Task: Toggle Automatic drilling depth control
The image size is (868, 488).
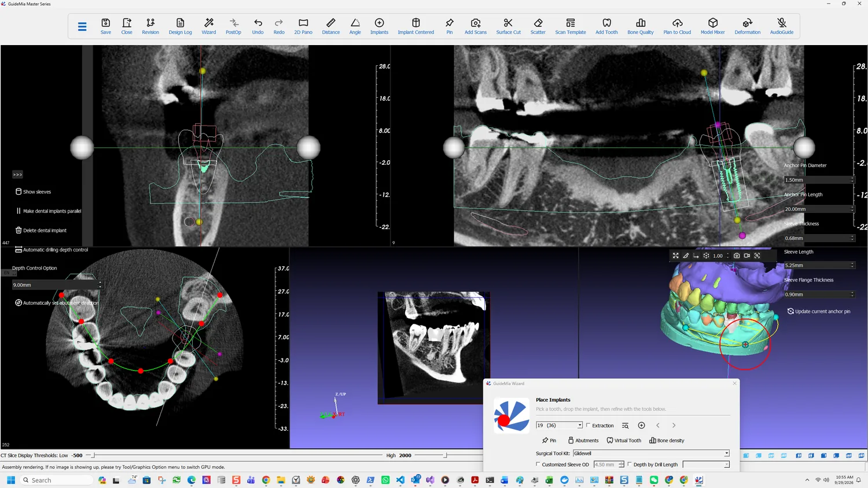Action: click(x=52, y=250)
